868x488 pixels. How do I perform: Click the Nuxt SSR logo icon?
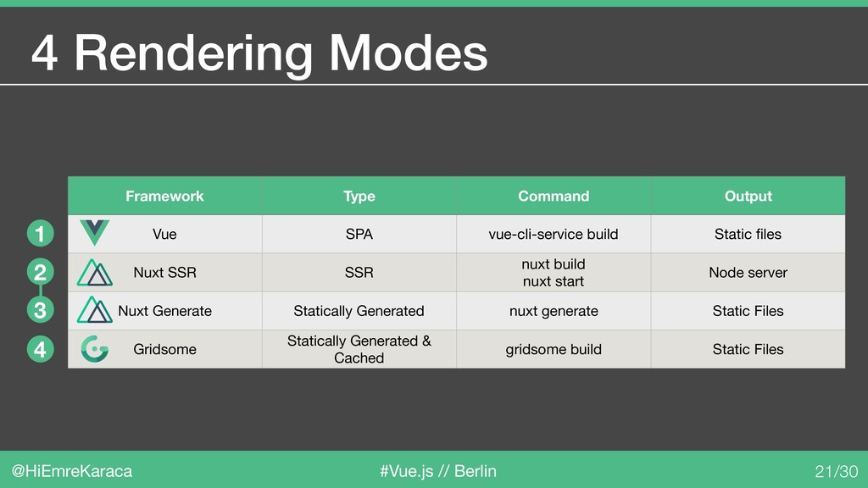click(x=95, y=273)
